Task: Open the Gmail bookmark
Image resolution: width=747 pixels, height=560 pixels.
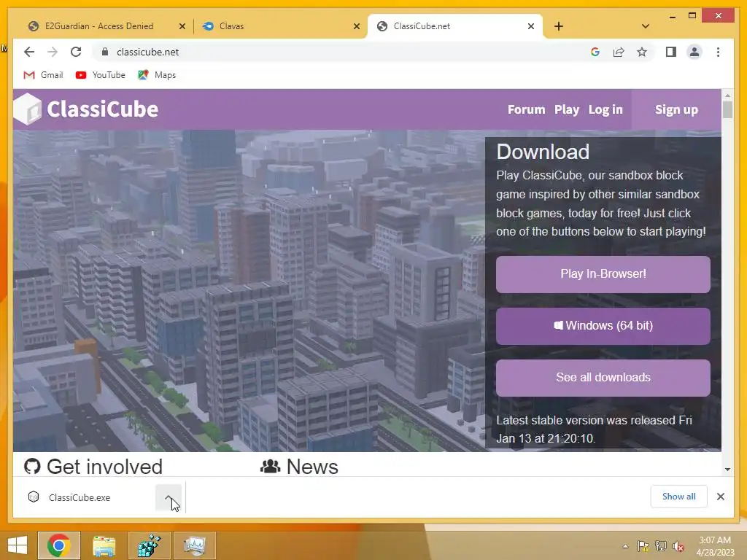Action: pos(43,75)
